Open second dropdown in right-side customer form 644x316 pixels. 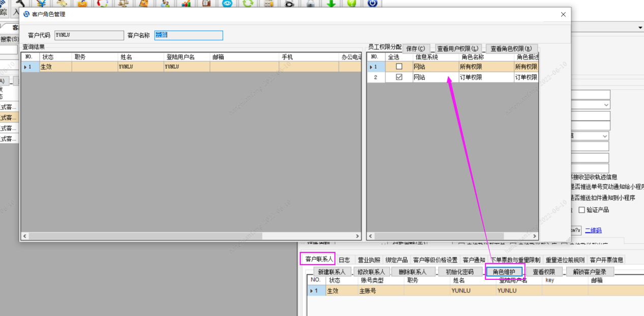point(605,136)
